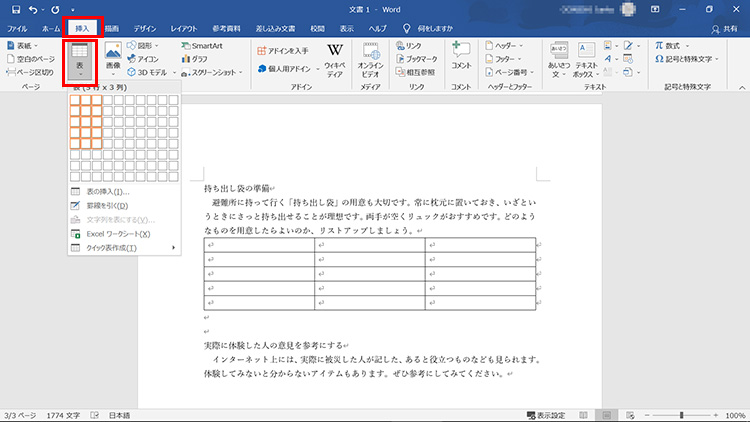Open the 画像 (Pictures) insert tool
The height and width of the screenshot is (422, 750).
pos(113,59)
